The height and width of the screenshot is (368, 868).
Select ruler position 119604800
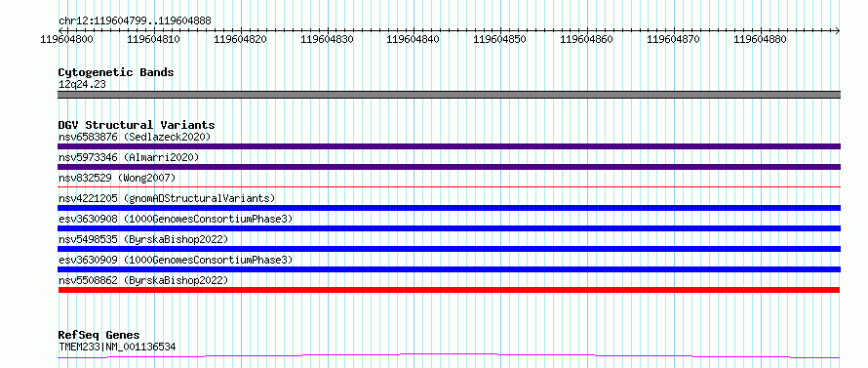[x=67, y=39]
